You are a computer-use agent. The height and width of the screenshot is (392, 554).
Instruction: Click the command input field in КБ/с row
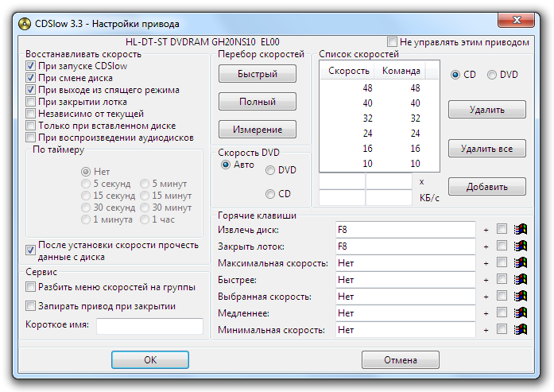point(389,198)
